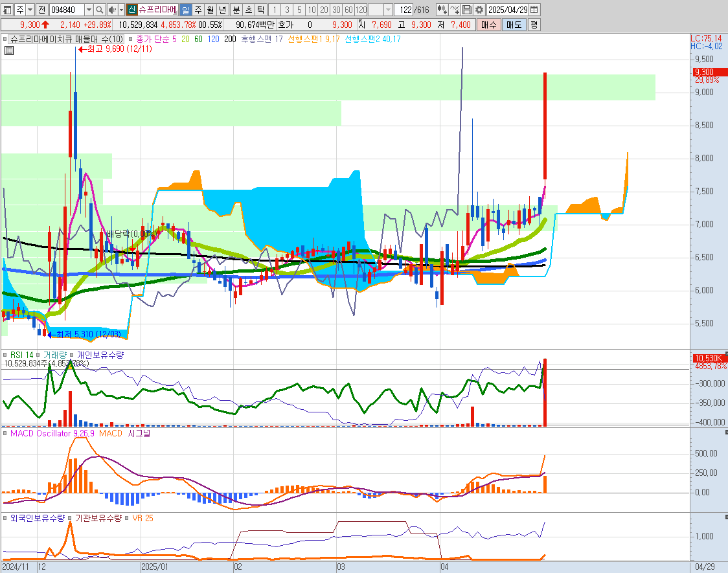728x573 pixels.
Task: Select the daily (일) chart period
Action: [185, 10]
